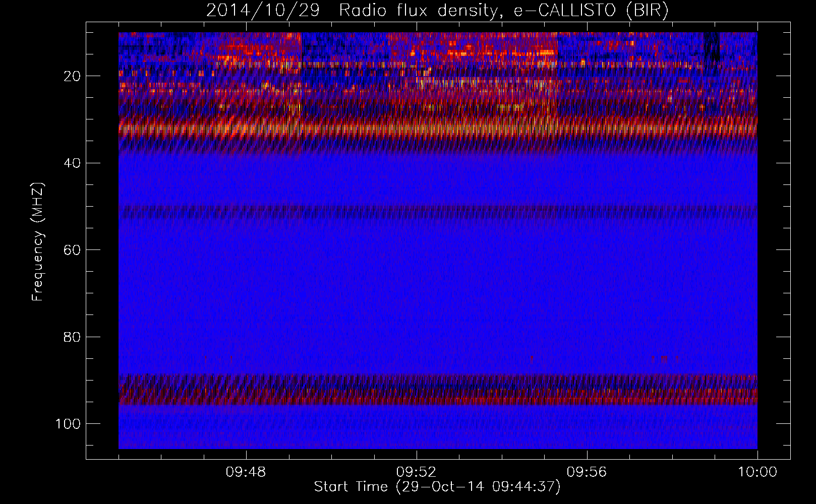This screenshot has height=504, width=816.
Task: Click the dark stripe near 50 MHz
Action: click(x=438, y=211)
